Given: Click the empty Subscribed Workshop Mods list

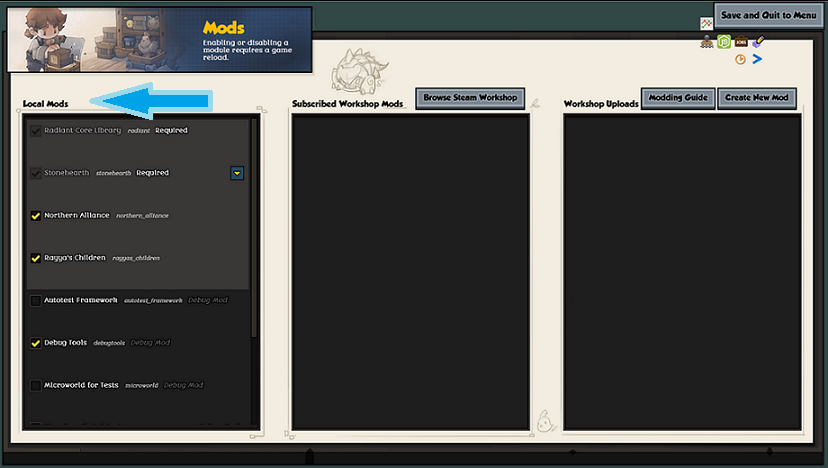Looking at the screenshot, I should [410, 272].
